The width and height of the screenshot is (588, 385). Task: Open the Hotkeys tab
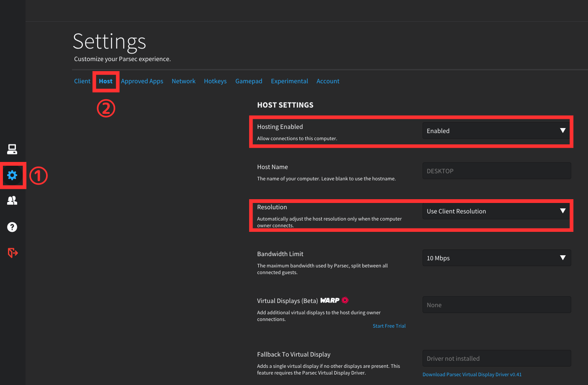pos(215,81)
